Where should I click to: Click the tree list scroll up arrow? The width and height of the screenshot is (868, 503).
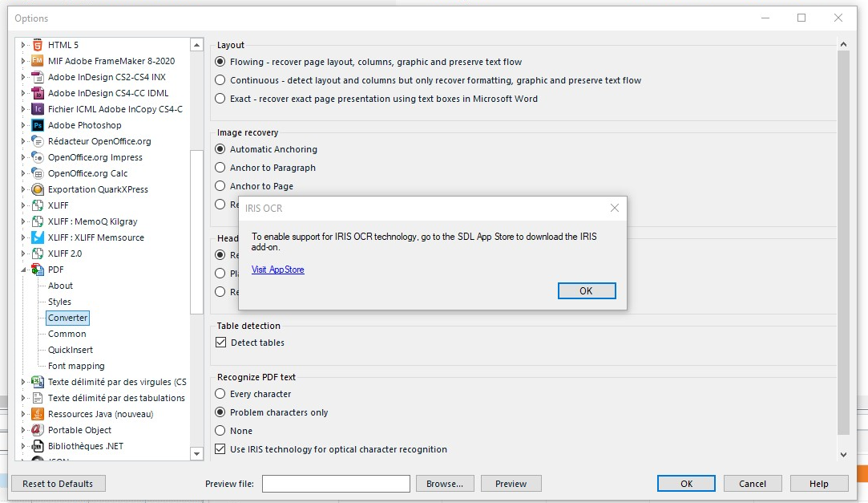(x=196, y=45)
